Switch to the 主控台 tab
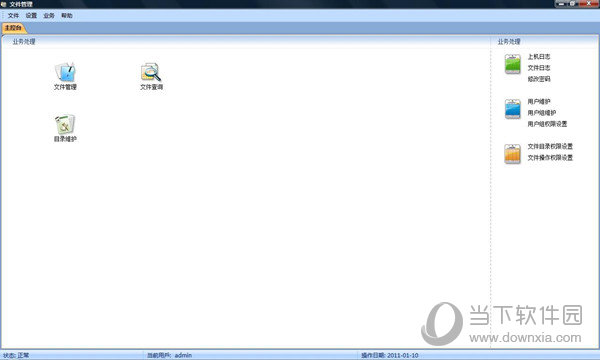600x360 pixels. 13,28
